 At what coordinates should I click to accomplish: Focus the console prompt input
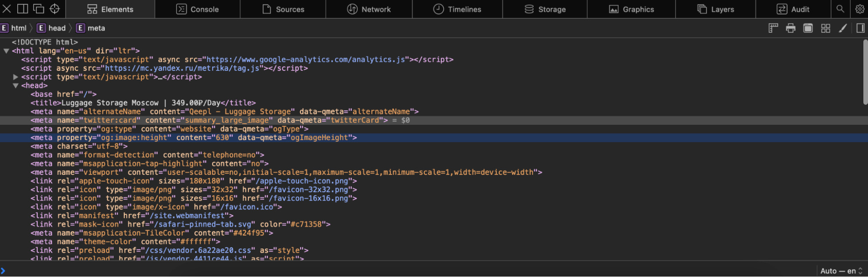(x=408, y=271)
